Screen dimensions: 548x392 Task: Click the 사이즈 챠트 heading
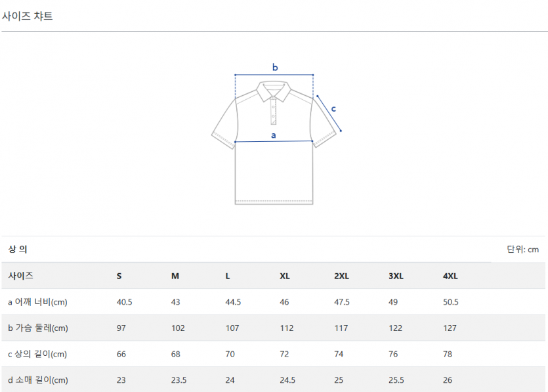click(x=28, y=16)
